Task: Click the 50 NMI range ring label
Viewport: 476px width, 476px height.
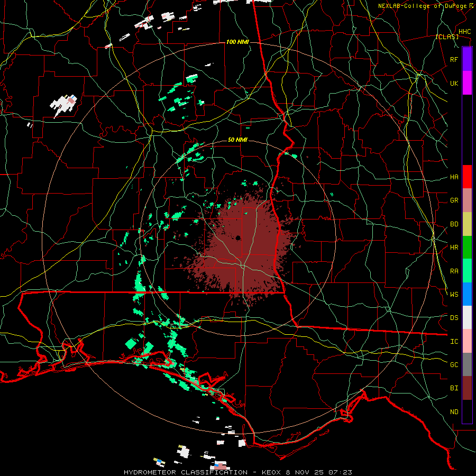Action: point(237,140)
